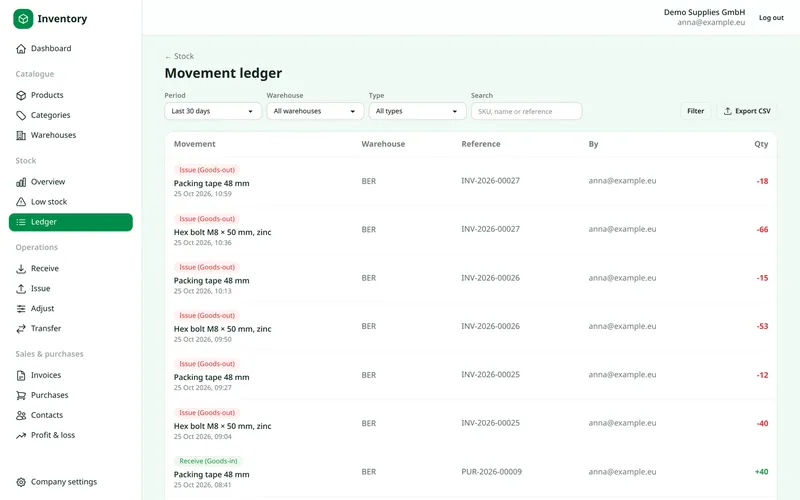Click the Company settings gear icon

pos(21,482)
